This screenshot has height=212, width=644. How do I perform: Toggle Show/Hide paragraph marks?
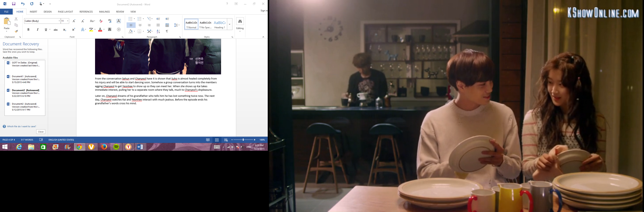point(167,31)
